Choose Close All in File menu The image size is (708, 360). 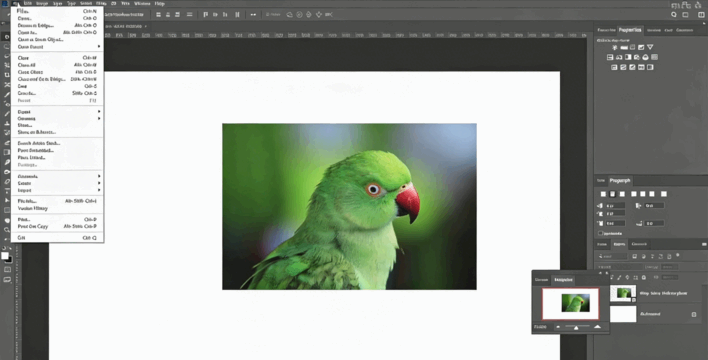coord(57,65)
